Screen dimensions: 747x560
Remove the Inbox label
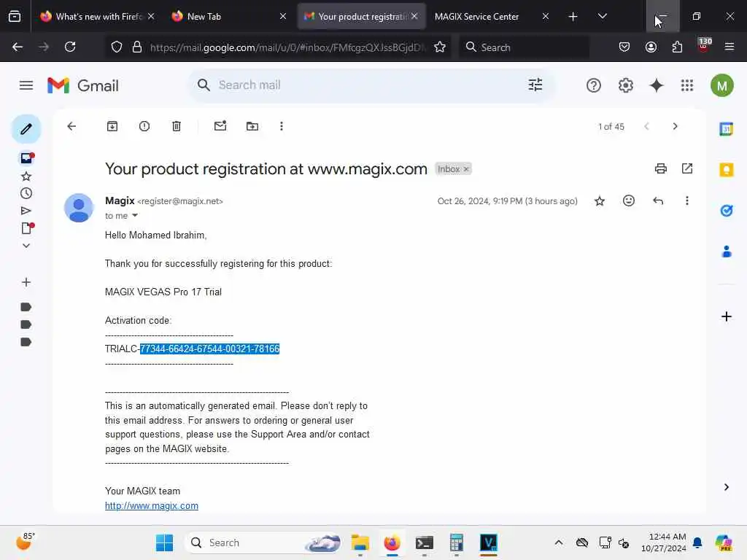click(466, 169)
